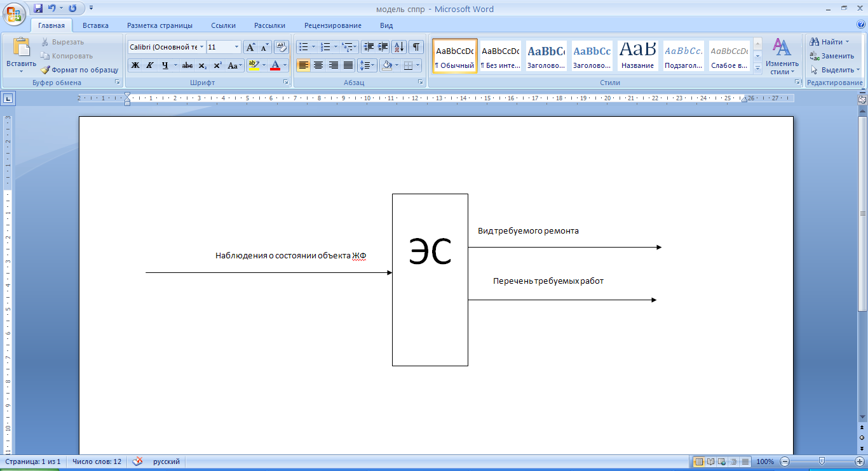Open Изменить стили menu
The width and height of the screenshot is (868, 471).
(782, 56)
